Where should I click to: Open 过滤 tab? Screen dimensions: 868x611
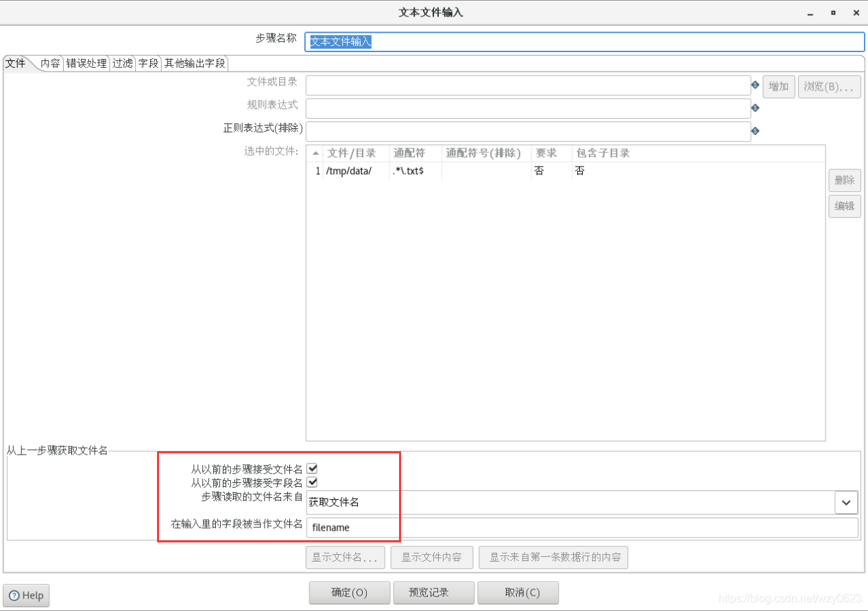pyautogui.click(x=123, y=63)
